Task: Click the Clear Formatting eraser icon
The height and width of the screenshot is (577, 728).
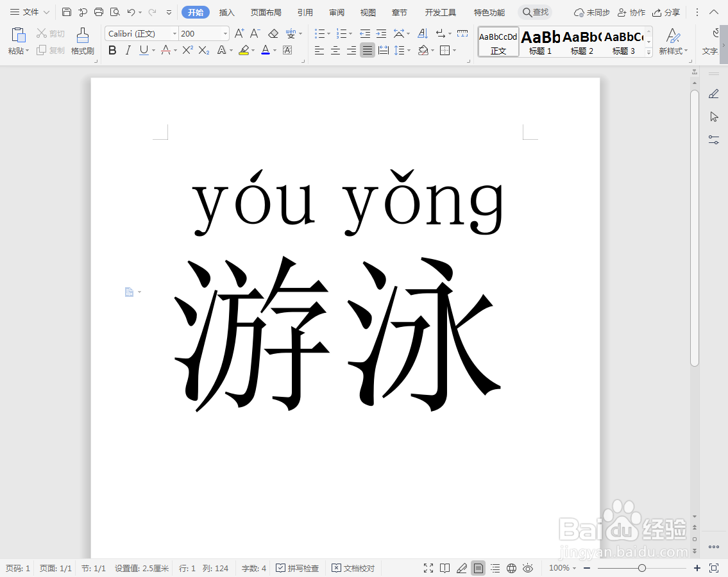Action: pos(273,33)
